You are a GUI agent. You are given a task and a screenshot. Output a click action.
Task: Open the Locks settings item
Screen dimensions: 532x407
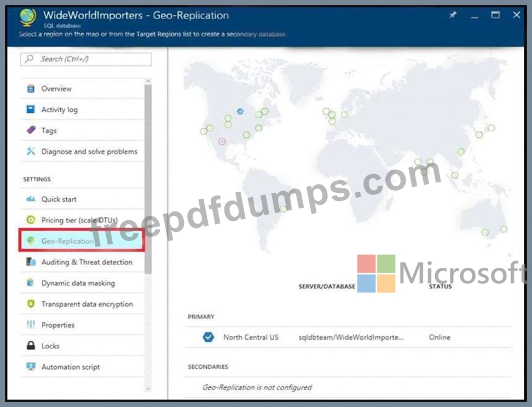pyautogui.click(x=83, y=346)
